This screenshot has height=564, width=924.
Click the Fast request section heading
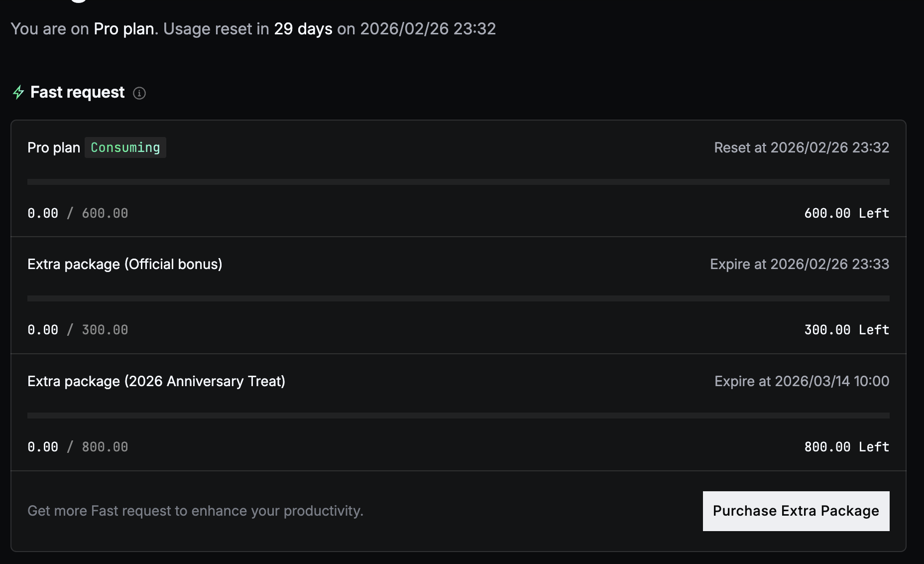[77, 92]
